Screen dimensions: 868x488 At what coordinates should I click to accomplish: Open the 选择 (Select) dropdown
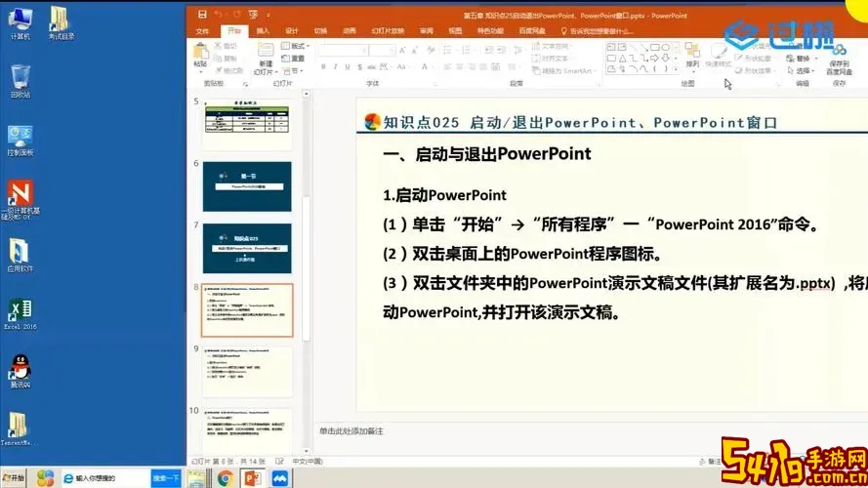pyautogui.click(x=801, y=71)
